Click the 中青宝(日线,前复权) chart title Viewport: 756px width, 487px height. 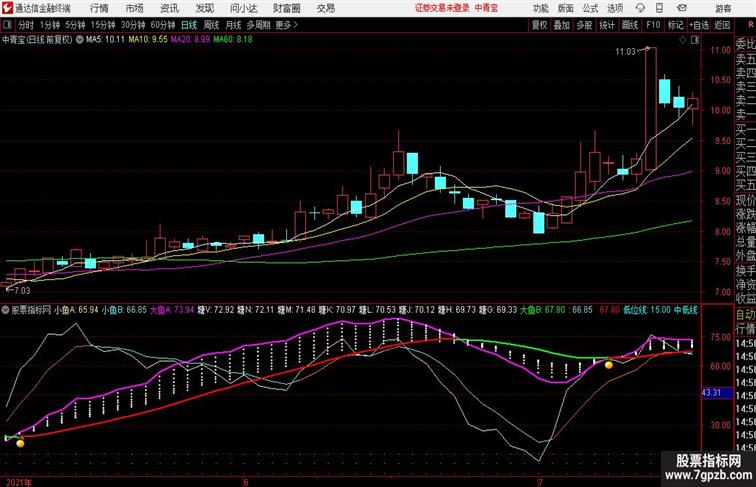(37, 40)
